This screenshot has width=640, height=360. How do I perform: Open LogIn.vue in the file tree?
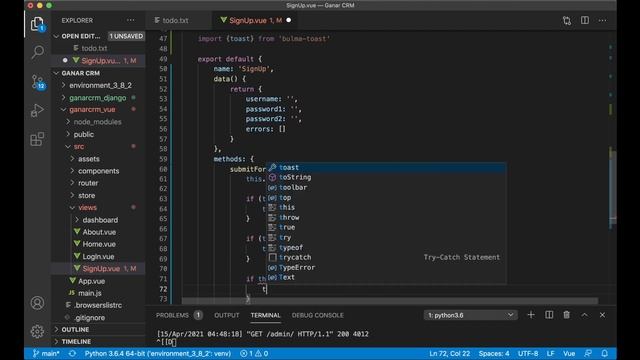tap(98, 256)
